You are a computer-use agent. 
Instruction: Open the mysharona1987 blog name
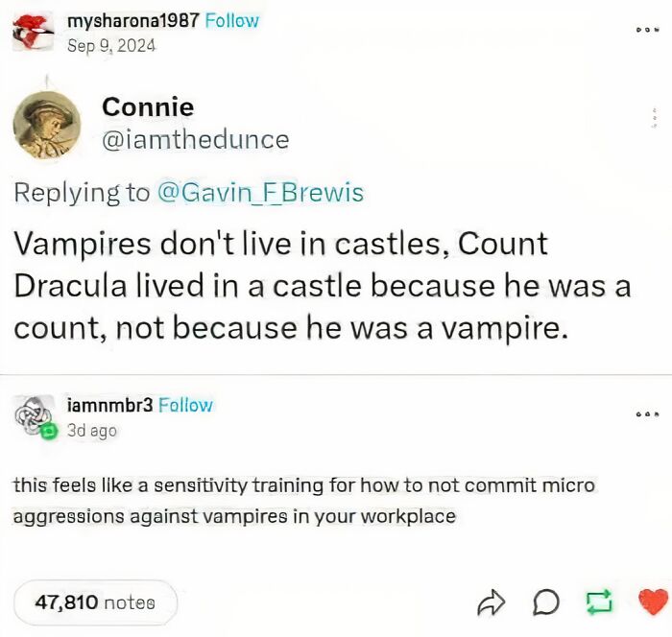tap(133, 20)
